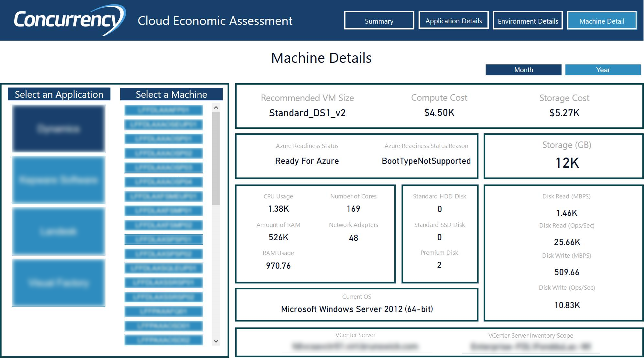Screen dimensions: 644x358
Task: Switch cost view to Year
Action: pos(603,70)
